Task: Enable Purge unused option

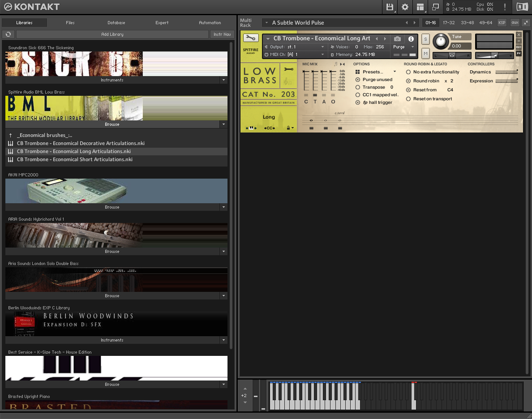Action: [x=358, y=79]
